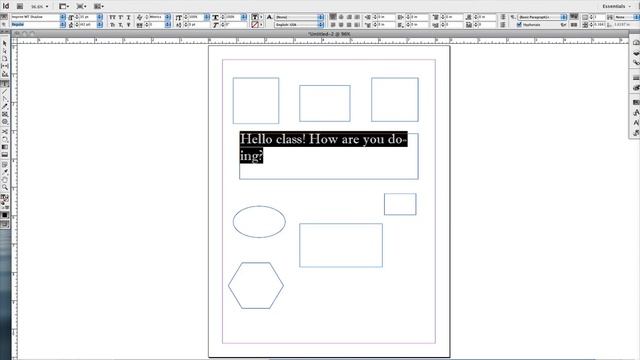Viewport: 640px width, 360px height.
Task: Toggle Strikethrough formatting
Action: pyautogui.click(x=129, y=25)
